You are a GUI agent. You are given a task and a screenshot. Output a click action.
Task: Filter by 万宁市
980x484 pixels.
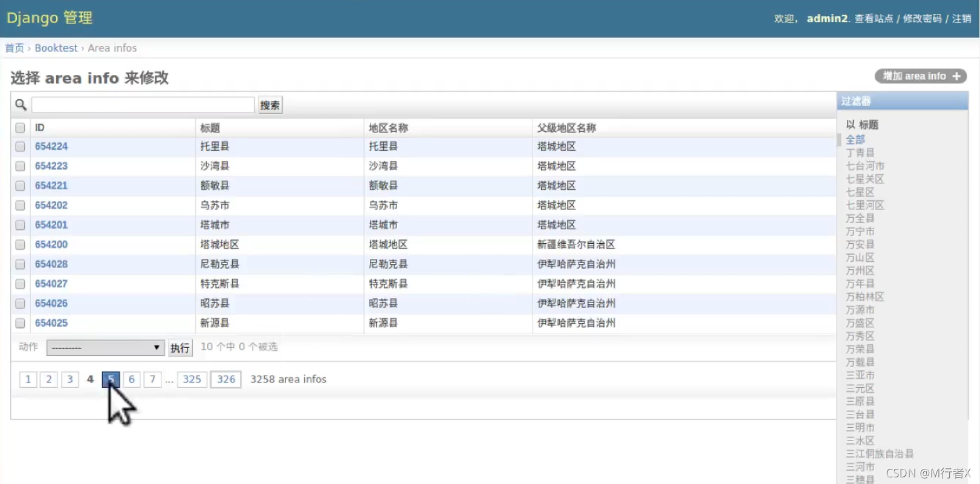pos(860,232)
